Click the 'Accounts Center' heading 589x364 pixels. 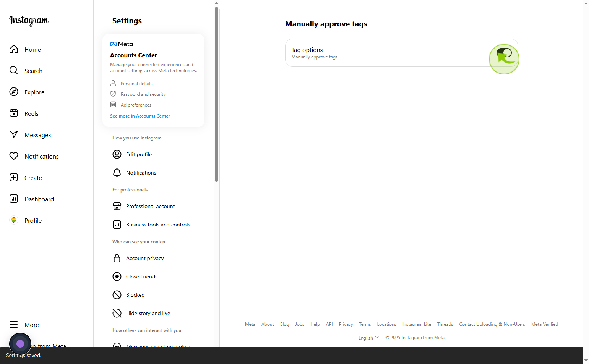point(133,55)
